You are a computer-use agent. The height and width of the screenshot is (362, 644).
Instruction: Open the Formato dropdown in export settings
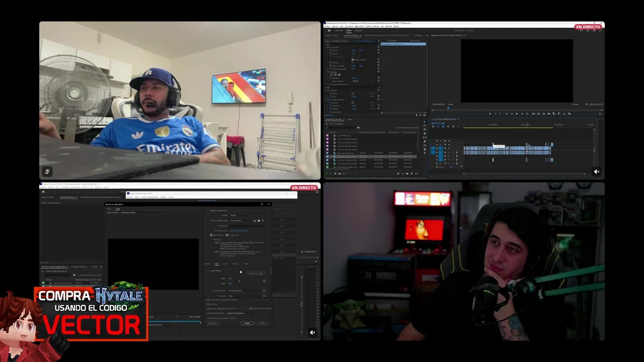click(240, 215)
